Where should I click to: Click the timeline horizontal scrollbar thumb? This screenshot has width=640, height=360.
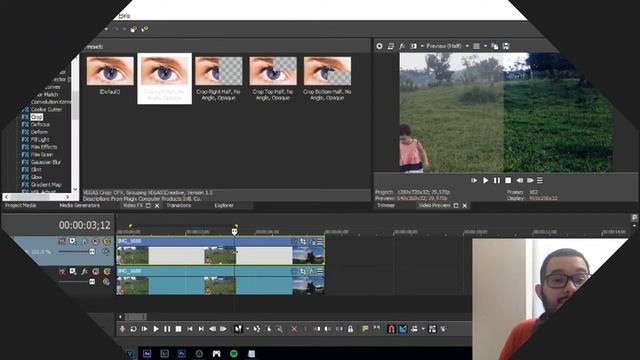[135, 317]
